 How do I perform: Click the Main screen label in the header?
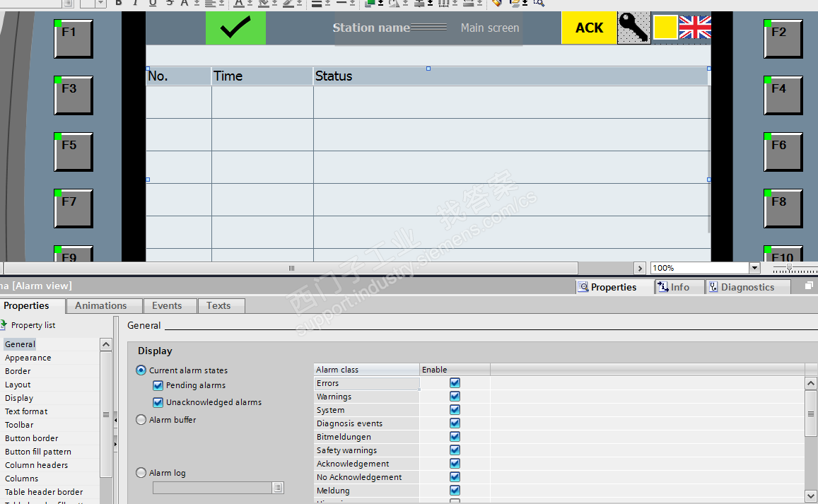pos(490,28)
